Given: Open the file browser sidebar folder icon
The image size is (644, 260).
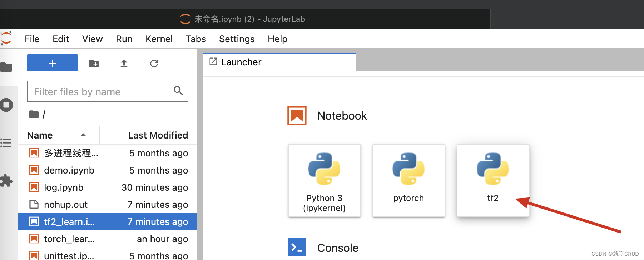Looking at the screenshot, I should tap(6, 67).
